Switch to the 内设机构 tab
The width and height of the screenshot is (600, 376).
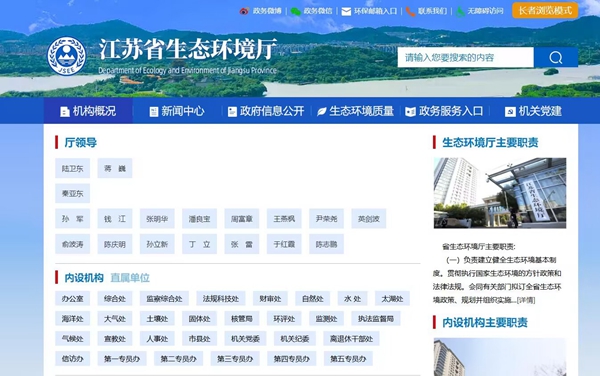pyautogui.click(x=84, y=278)
